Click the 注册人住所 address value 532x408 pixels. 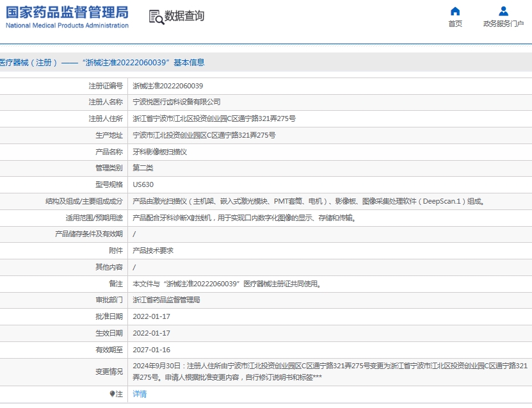click(x=214, y=118)
